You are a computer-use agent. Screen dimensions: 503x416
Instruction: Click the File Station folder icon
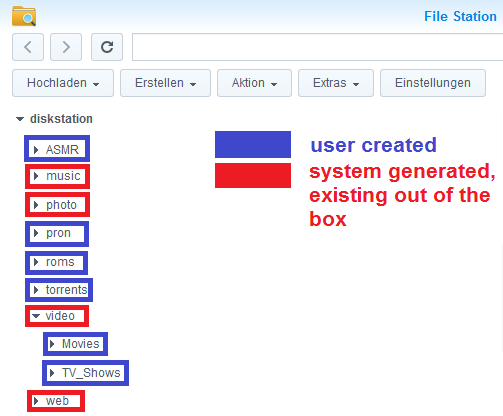(x=24, y=16)
